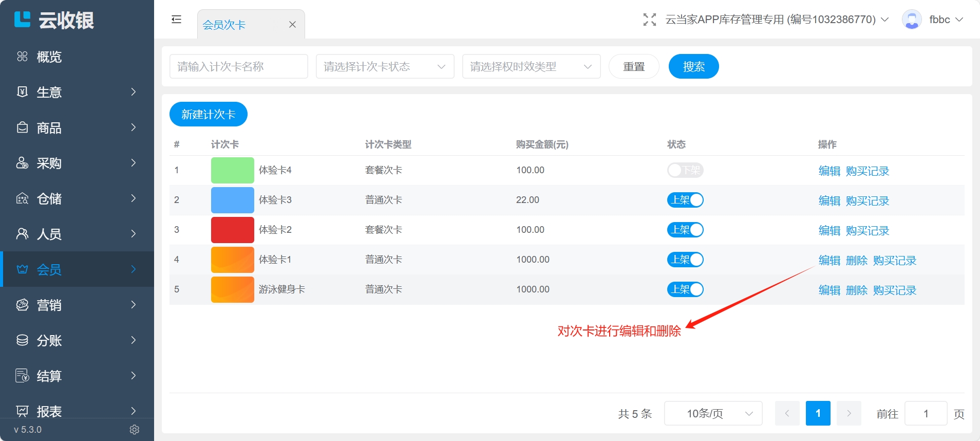Click the red 体验卡2 card color swatch
Image resolution: width=980 pixels, height=441 pixels.
(x=232, y=230)
